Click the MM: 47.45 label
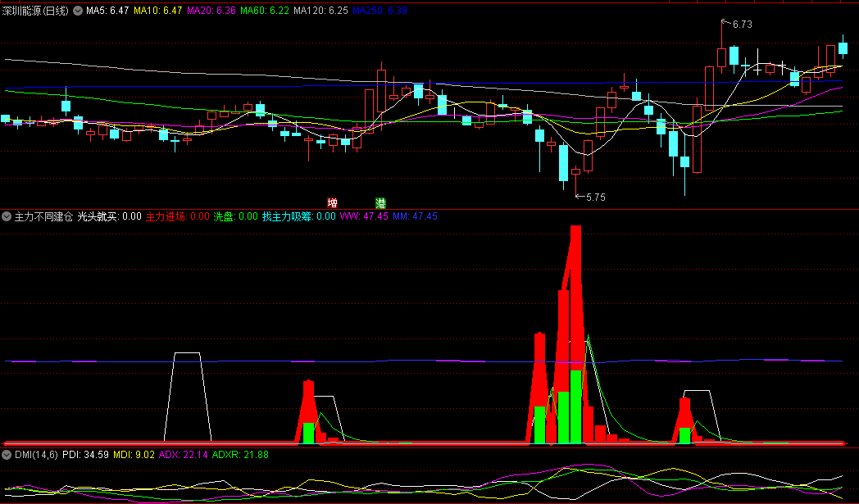 click(x=416, y=216)
